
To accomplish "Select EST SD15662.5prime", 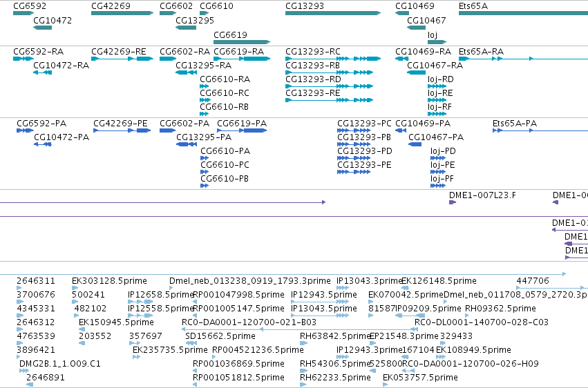I will [220, 336].
